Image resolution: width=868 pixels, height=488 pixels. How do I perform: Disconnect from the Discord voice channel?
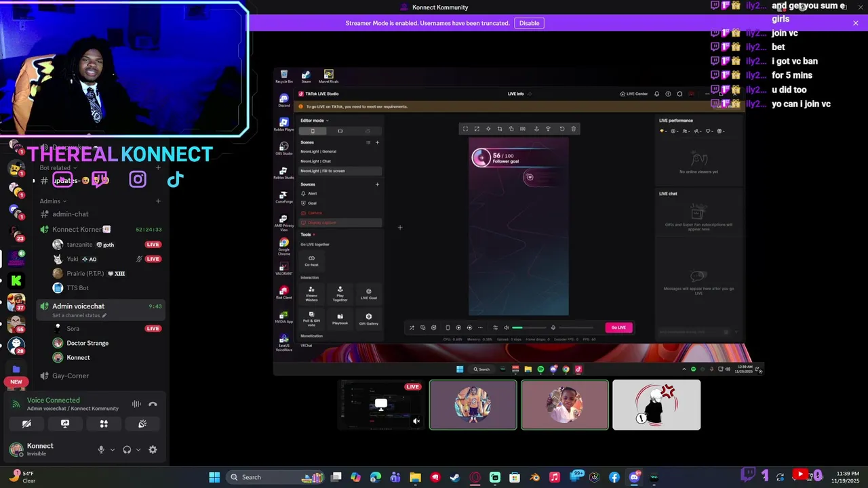pyautogui.click(x=153, y=404)
